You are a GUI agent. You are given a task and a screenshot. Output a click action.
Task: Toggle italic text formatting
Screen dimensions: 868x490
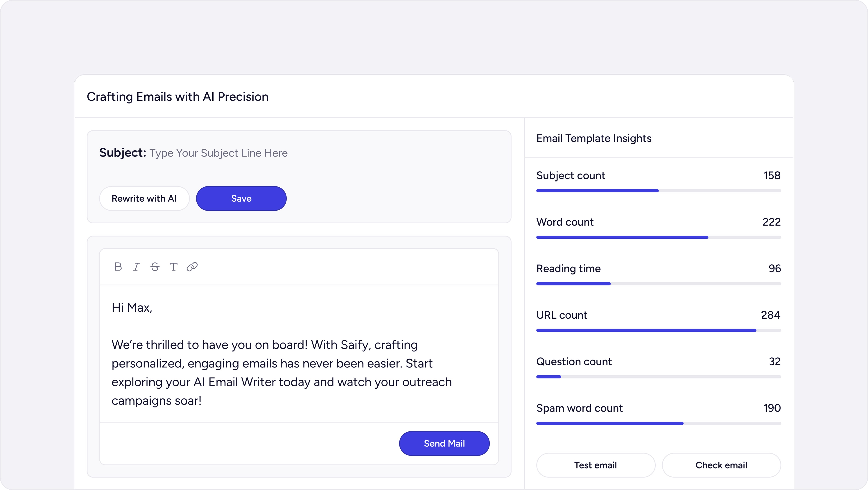pos(136,267)
